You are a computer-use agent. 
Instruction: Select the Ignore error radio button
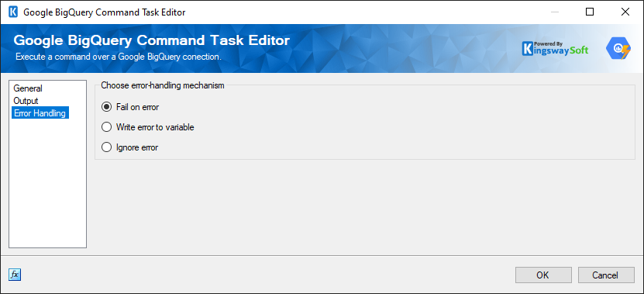point(129,147)
